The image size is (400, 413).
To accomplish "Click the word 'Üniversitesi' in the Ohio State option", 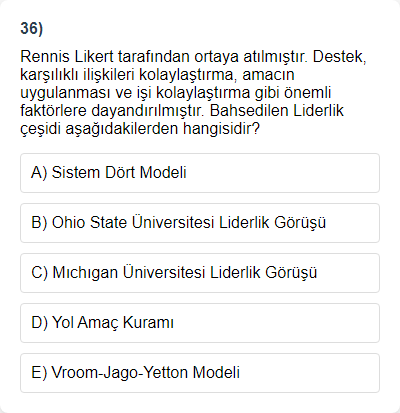I will [x=173, y=222].
